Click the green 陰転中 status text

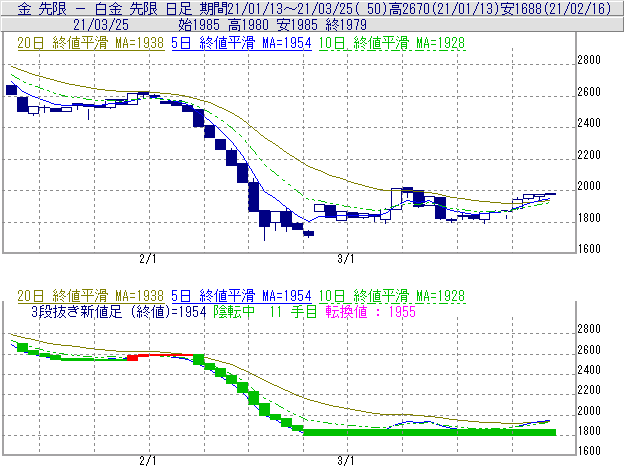[x=234, y=311]
